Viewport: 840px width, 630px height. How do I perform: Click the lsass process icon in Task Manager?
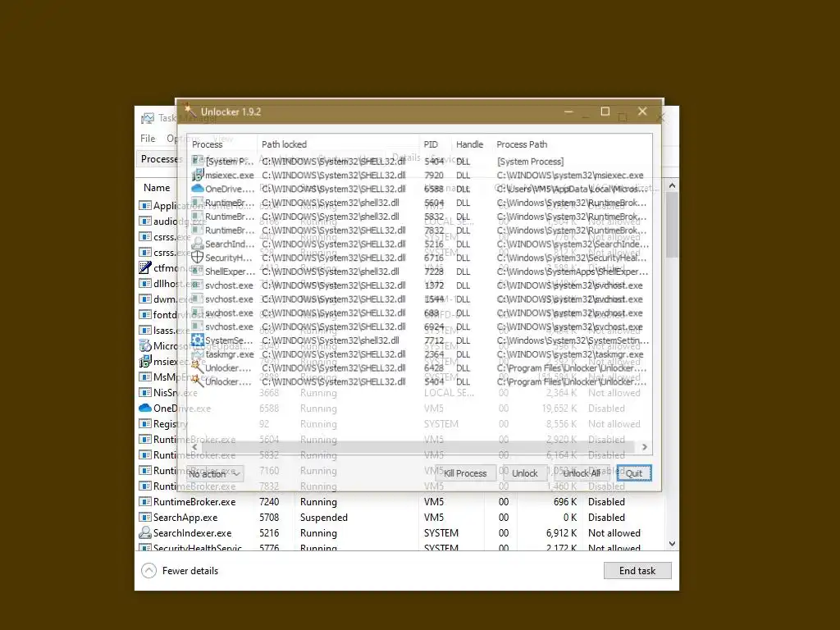pyautogui.click(x=144, y=330)
